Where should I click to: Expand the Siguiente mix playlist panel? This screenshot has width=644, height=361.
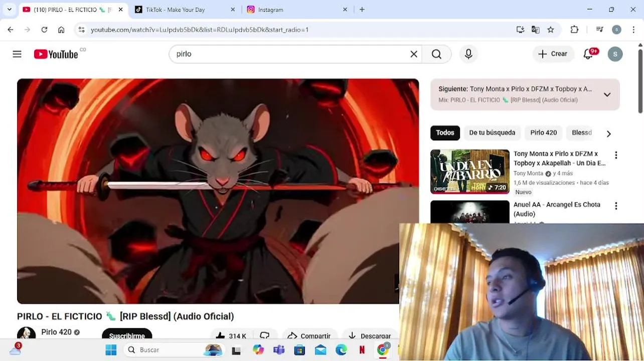click(607, 94)
